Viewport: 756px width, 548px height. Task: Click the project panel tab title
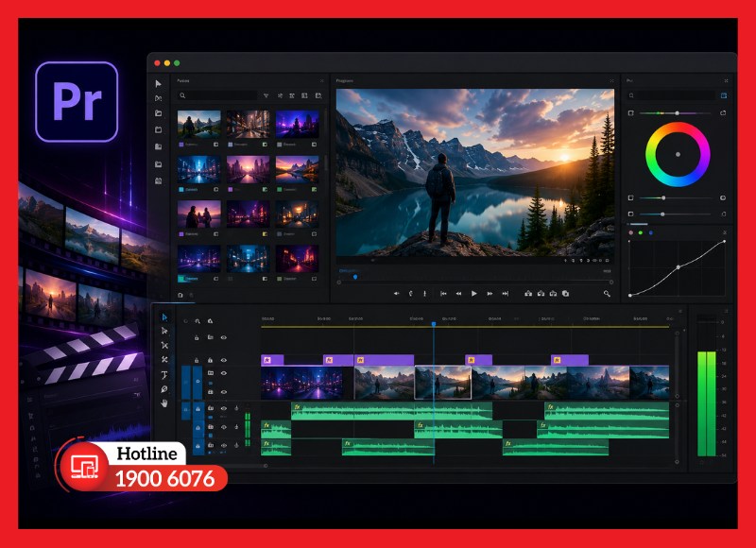tap(183, 80)
